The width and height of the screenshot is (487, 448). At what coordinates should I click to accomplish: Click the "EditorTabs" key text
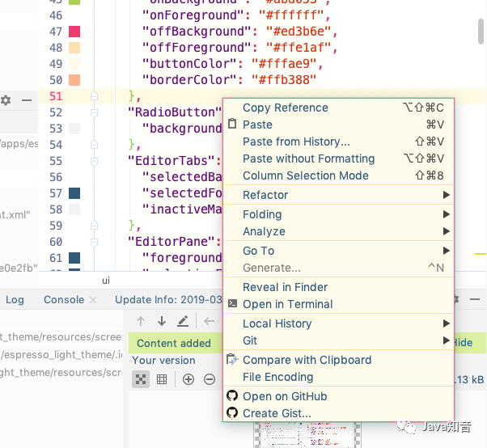point(172,161)
